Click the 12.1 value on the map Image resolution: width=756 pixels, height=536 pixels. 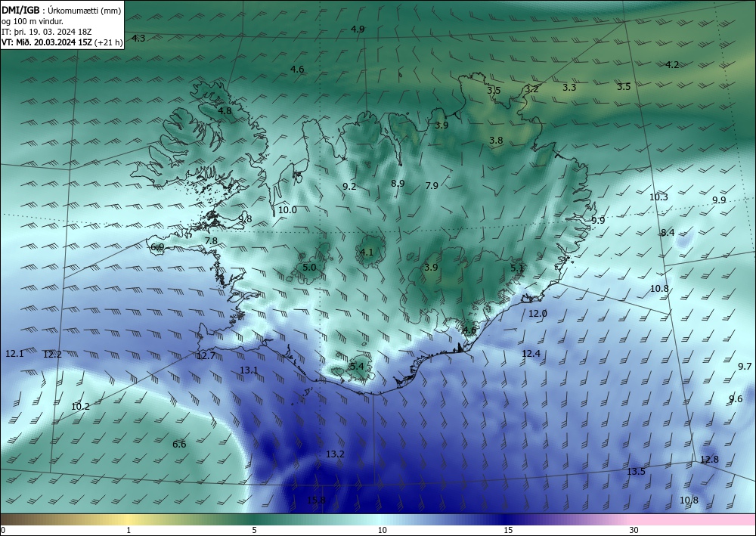(x=14, y=353)
